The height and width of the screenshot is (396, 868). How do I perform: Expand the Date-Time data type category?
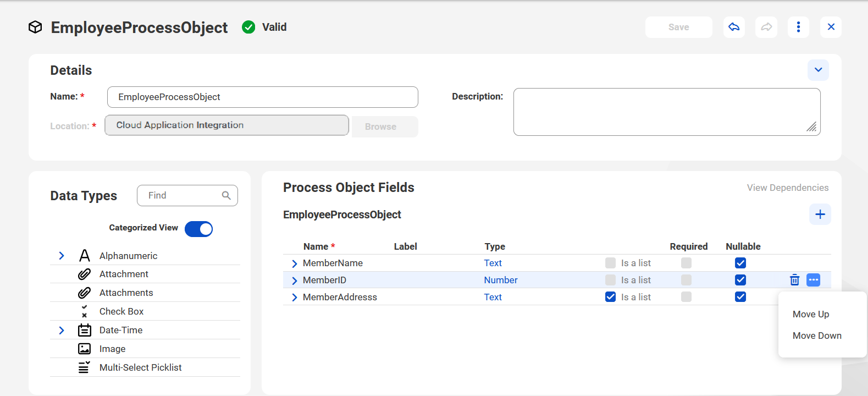(62, 330)
